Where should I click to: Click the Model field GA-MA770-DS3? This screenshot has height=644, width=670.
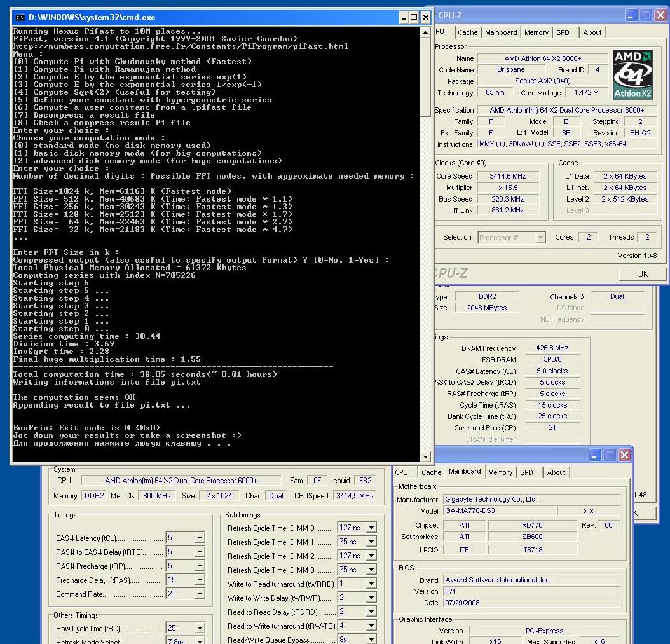pos(500,510)
